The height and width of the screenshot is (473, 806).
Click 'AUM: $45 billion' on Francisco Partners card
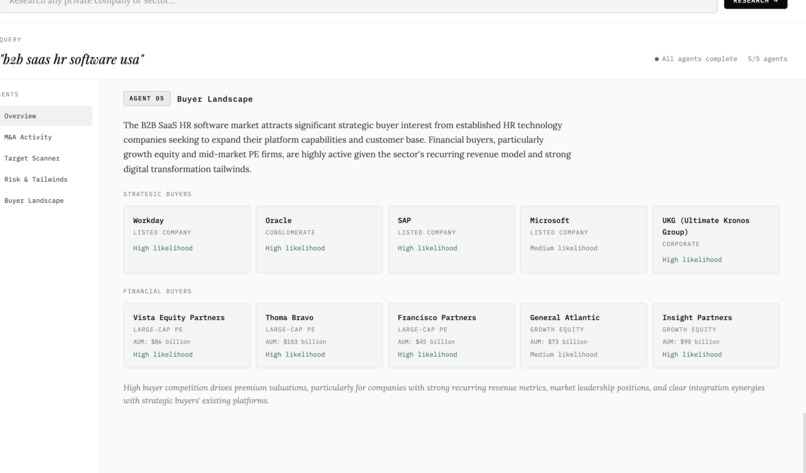click(x=426, y=341)
